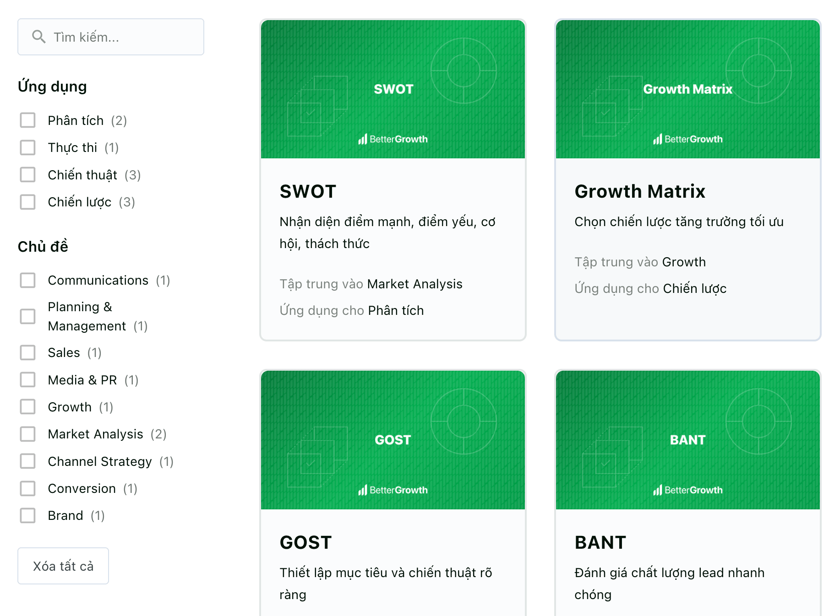The width and height of the screenshot is (840, 616).
Task: Click the BetterGrowth logo on SWOT card
Action: 393,139
